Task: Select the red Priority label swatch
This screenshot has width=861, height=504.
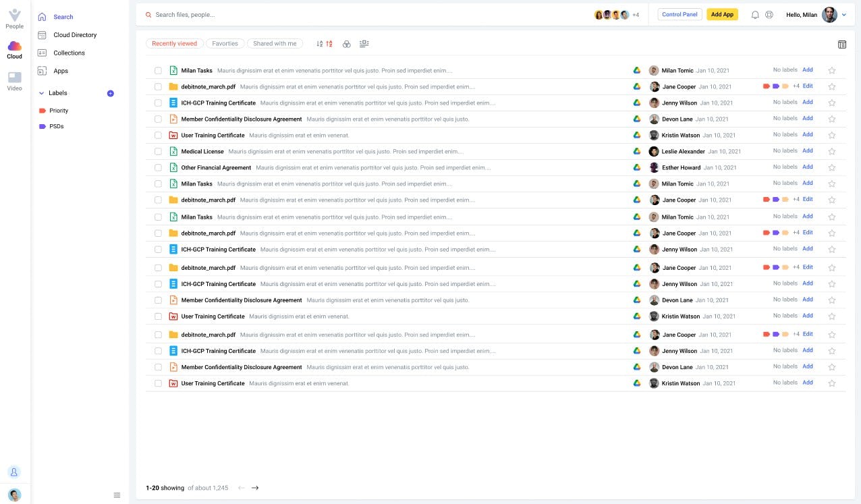Action: pos(44,110)
